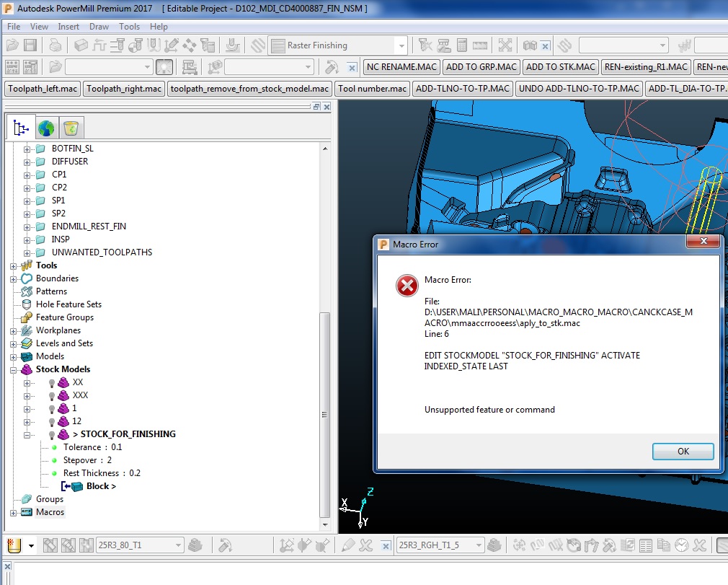Click the Print icon on the main toolbar
The height and width of the screenshot is (585, 728).
pos(55,45)
